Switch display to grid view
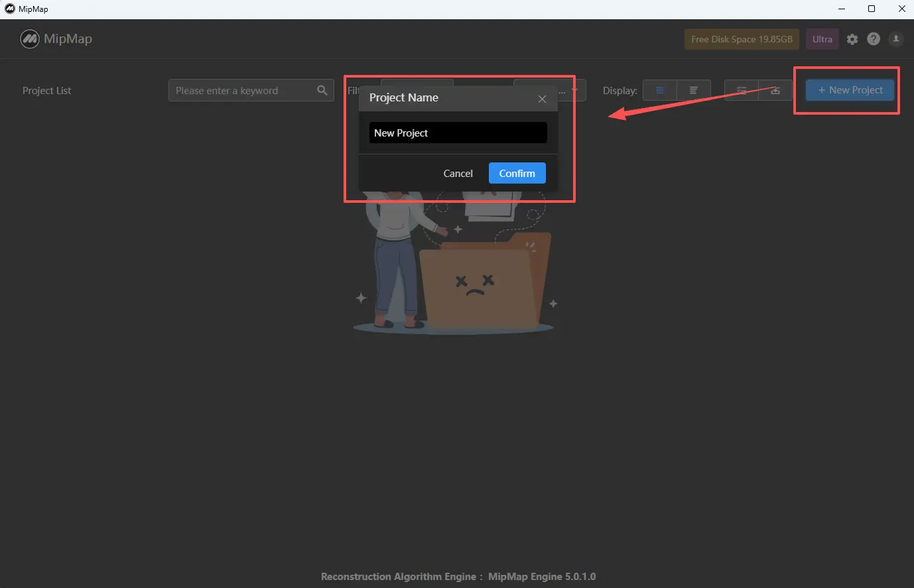Image resolution: width=914 pixels, height=588 pixels. [660, 90]
